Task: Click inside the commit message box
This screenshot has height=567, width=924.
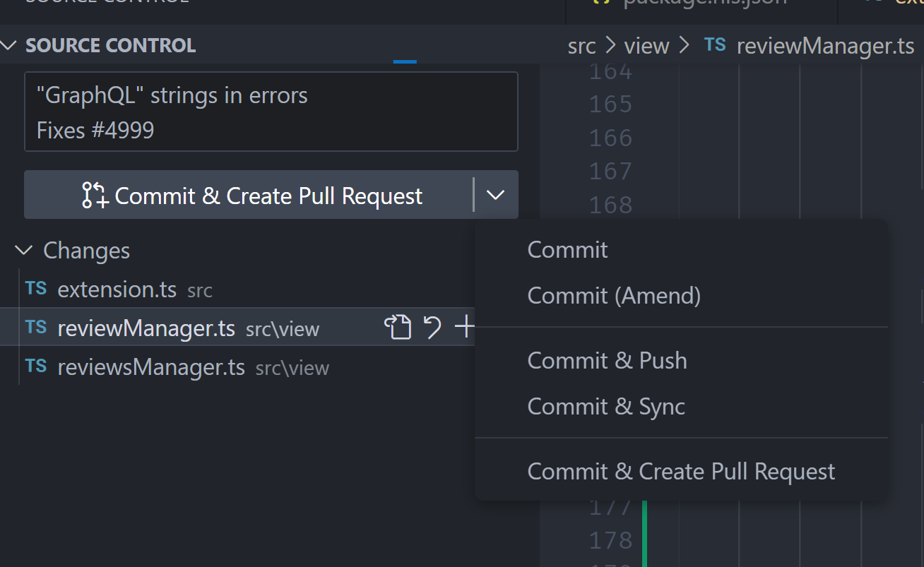Action: [x=271, y=112]
